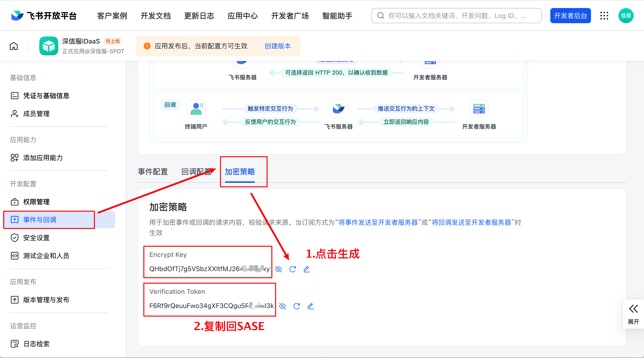Expand the collapsed right side panel 展开
Screen dimensions: 644x358
click(x=633, y=314)
